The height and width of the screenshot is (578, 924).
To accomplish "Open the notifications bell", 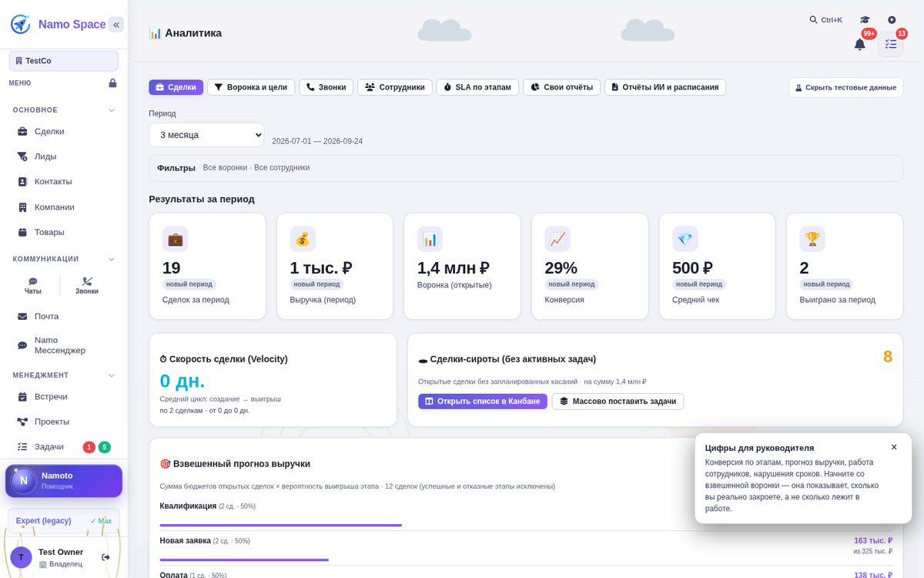I will click(x=860, y=45).
